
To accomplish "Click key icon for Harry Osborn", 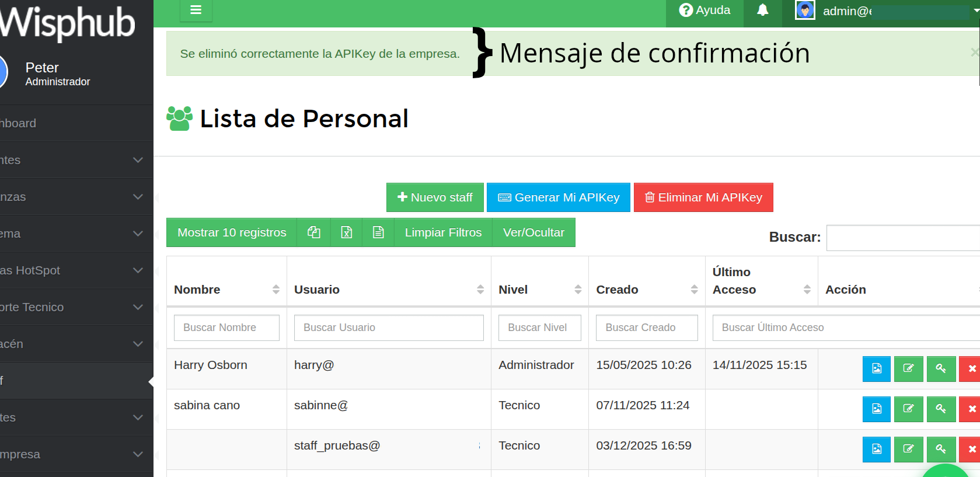I will 941,368.
